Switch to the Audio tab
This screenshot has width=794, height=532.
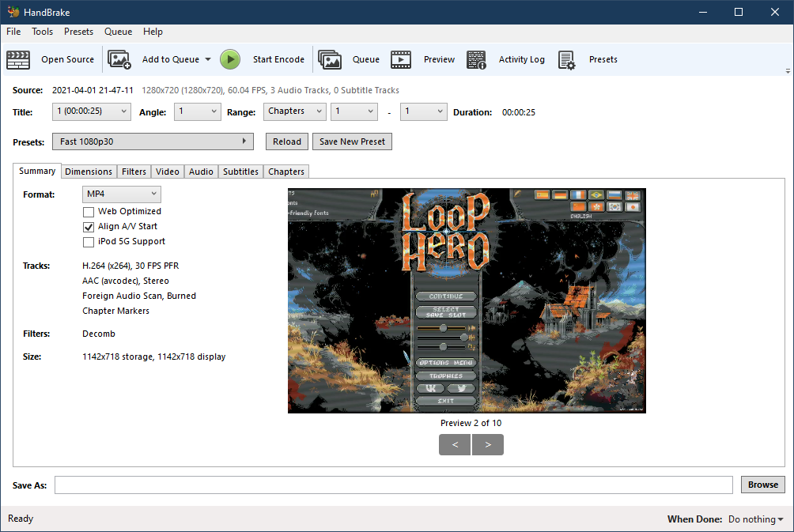click(201, 172)
